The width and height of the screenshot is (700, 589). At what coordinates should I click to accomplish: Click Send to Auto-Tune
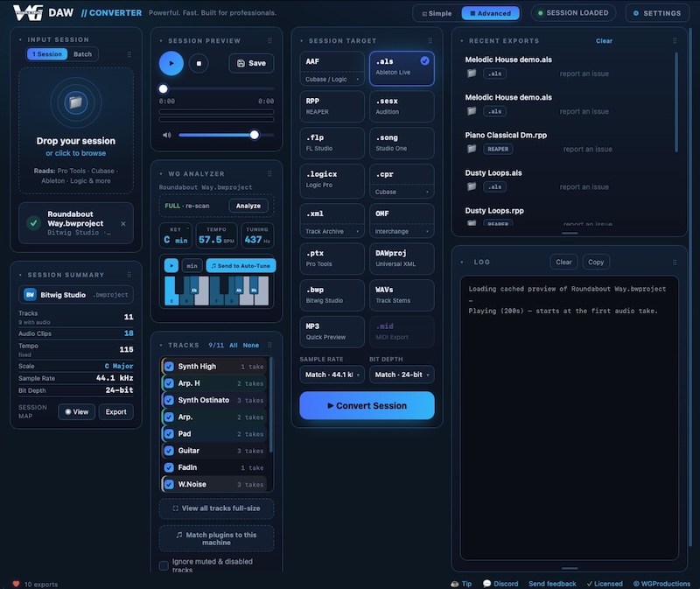[x=241, y=265]
